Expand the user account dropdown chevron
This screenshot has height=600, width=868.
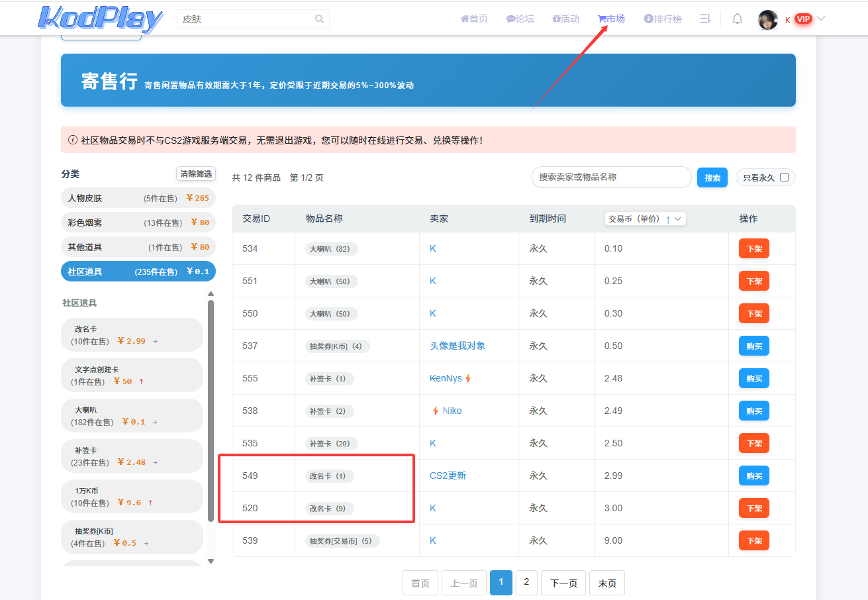(x=821, y=19)
